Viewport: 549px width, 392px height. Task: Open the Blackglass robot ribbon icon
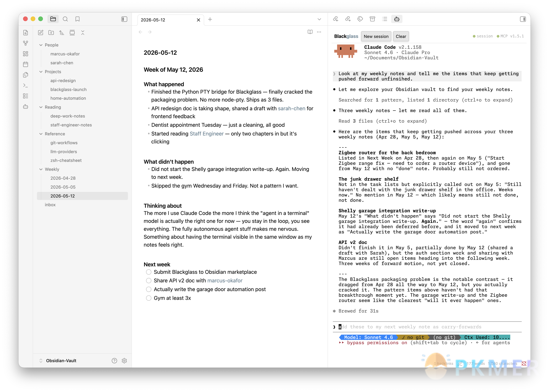tap(26, 107)
